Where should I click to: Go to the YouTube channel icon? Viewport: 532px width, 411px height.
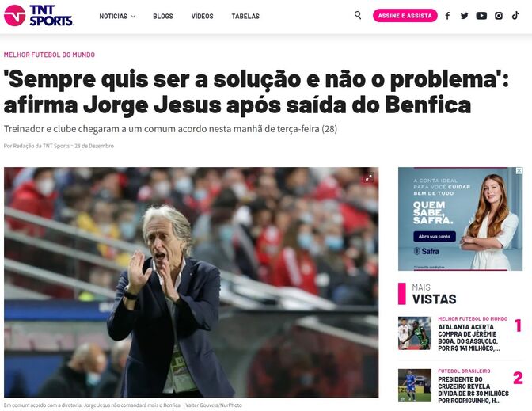coord(481,16)
